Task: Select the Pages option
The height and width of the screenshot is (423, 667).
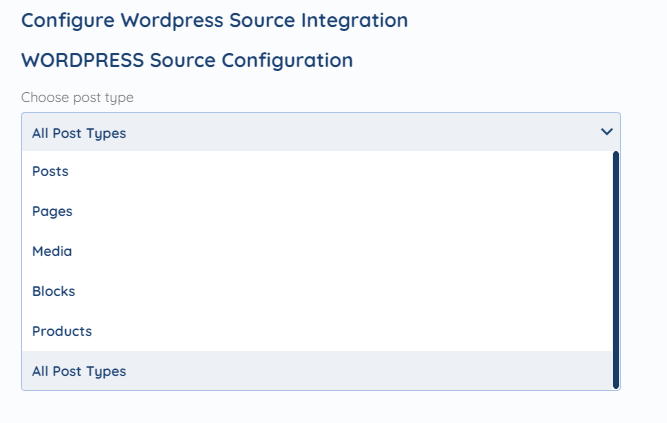Action: point(317,212)
